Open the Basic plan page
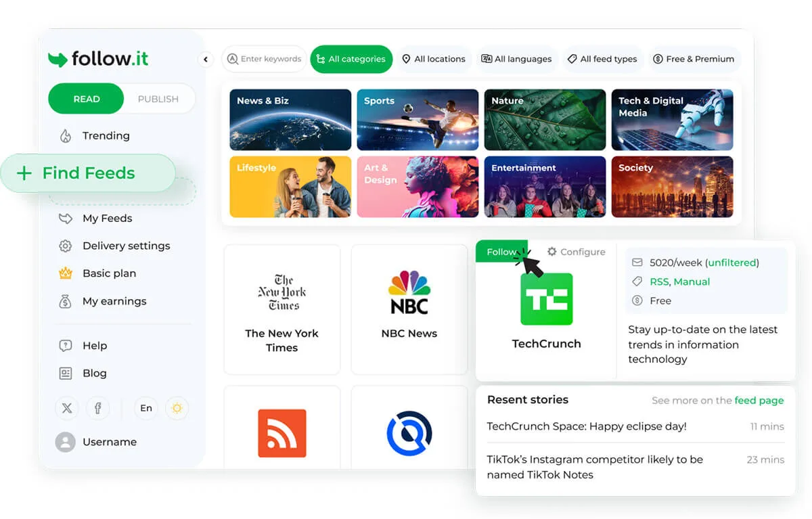The height and width of the screenshot is (519, 812). coord(109,273)
